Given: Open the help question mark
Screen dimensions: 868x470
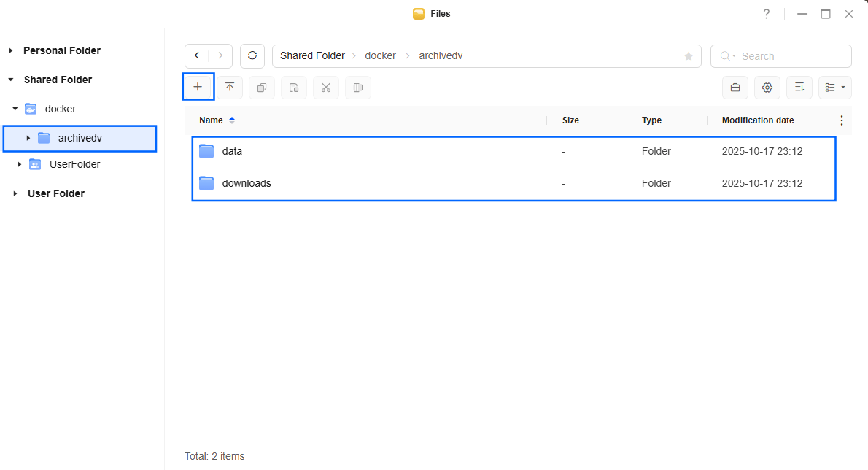Looking at the screenshot, I should coord(767,14).
